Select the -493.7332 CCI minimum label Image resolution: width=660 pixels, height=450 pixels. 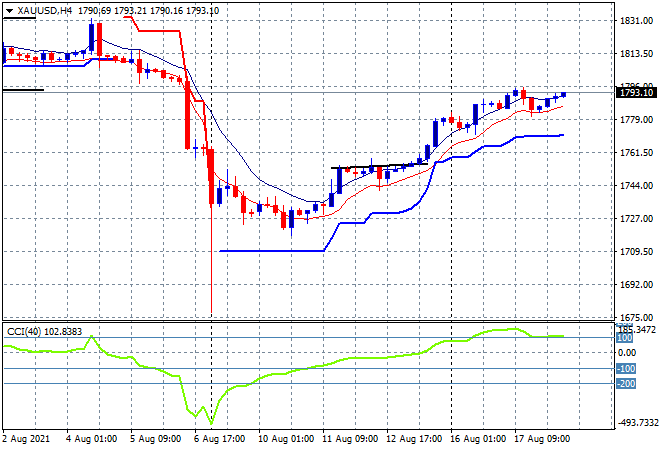point(637,423)
